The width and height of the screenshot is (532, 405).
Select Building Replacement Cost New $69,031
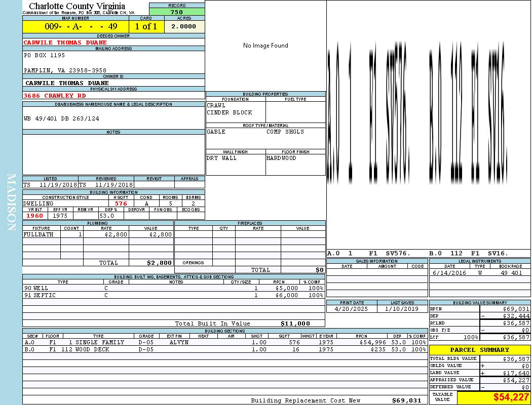(x=406, y=400)
